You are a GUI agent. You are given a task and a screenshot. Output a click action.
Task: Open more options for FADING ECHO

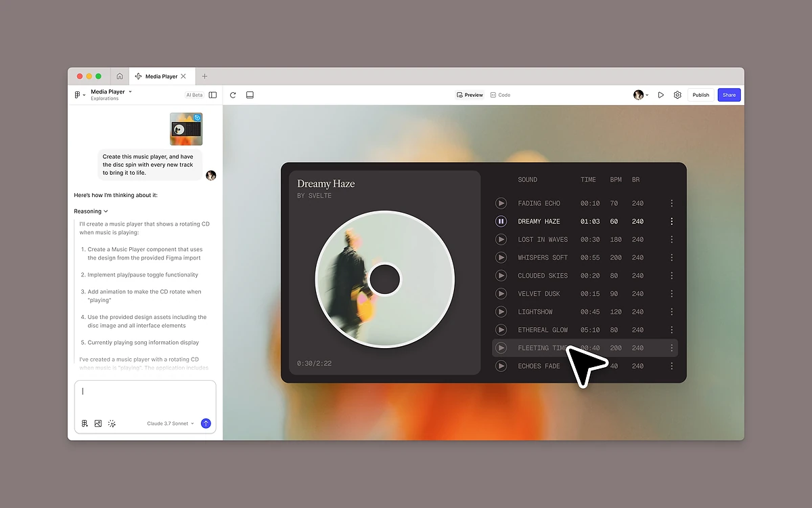(x=671, y=203)
